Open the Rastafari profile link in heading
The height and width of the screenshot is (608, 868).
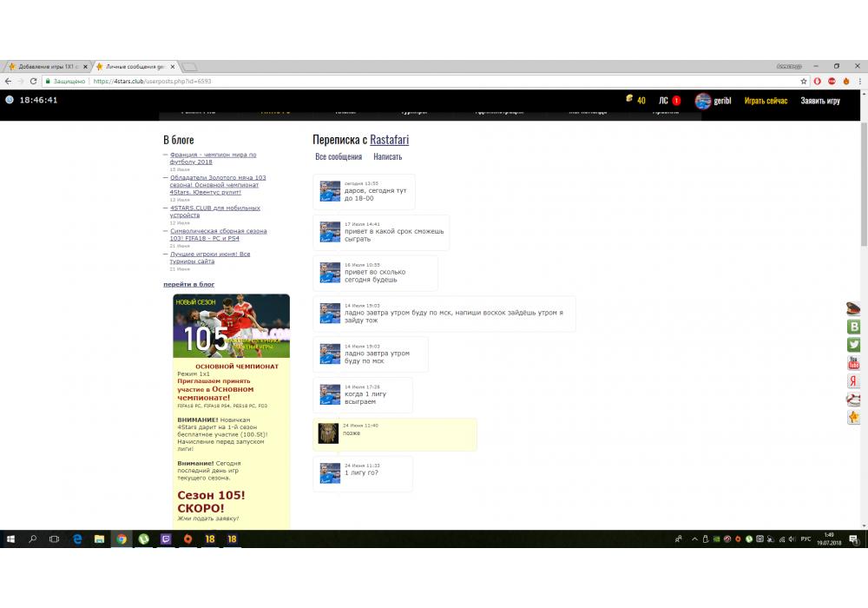(389, 140)
